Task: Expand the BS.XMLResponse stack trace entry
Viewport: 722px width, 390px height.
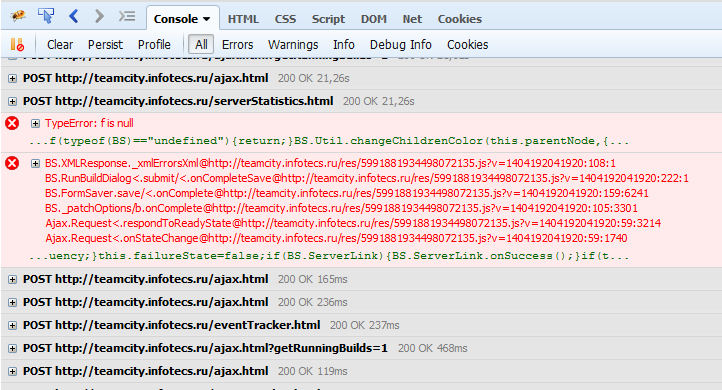Action: coord(35,163)
